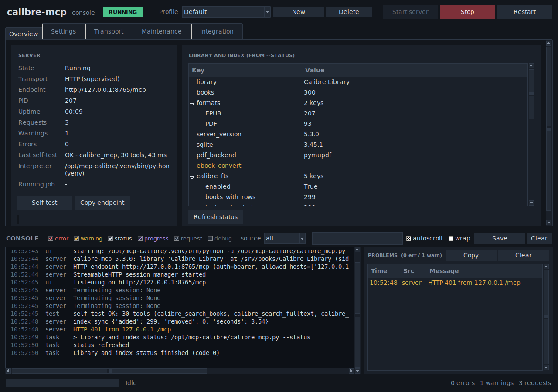Refresh the library status
Screen dimensions: 558x392
(x=216, y=217)
